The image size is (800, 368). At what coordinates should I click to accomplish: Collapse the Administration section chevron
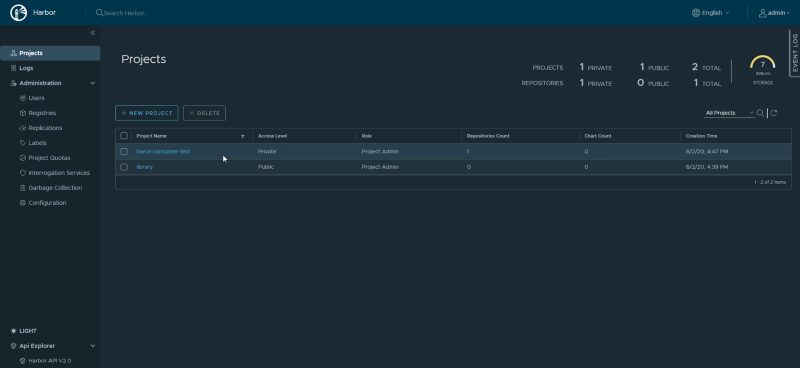tap(93, 83)
